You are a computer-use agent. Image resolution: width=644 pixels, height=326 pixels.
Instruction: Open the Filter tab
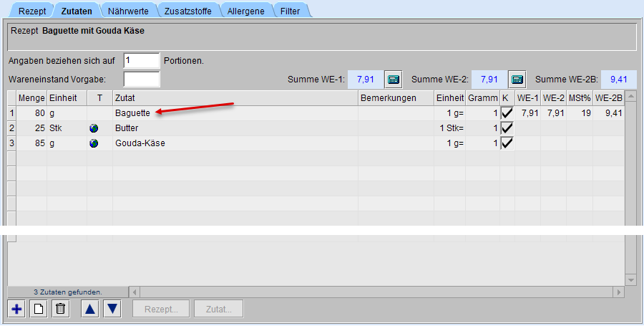290,11
